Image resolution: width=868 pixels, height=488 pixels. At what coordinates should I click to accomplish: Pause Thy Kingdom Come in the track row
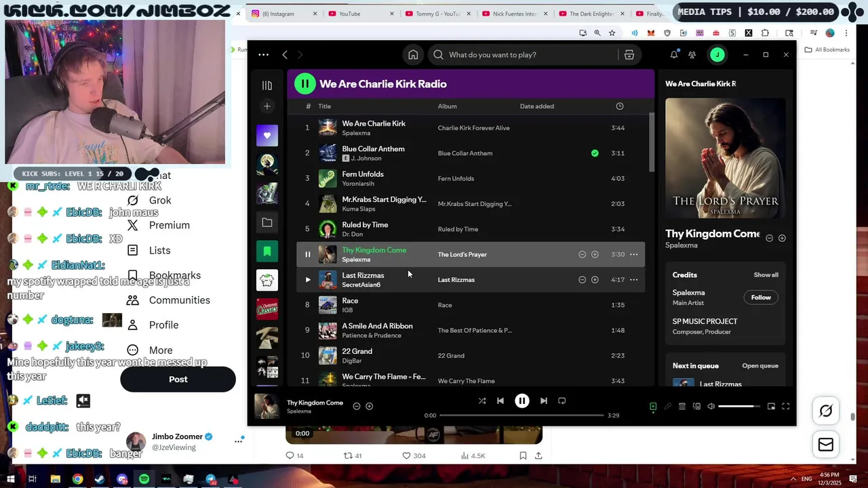307,255
